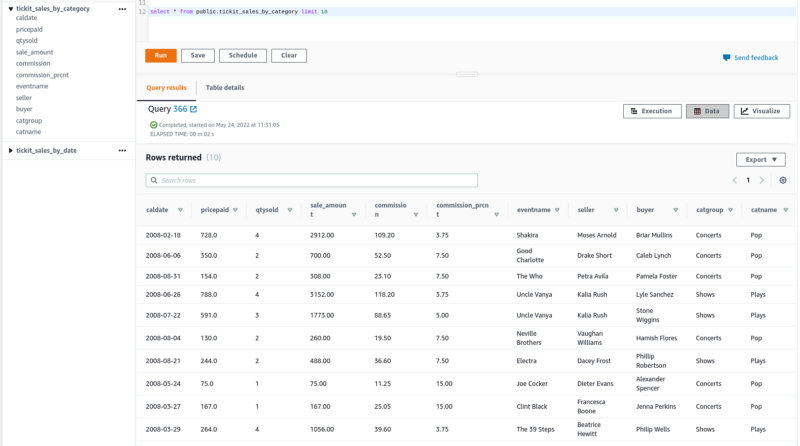The height and width of the screenshot is (446, 800).
Task: Click the Shakira eventname cell
Action: click(x=527, y=235)
